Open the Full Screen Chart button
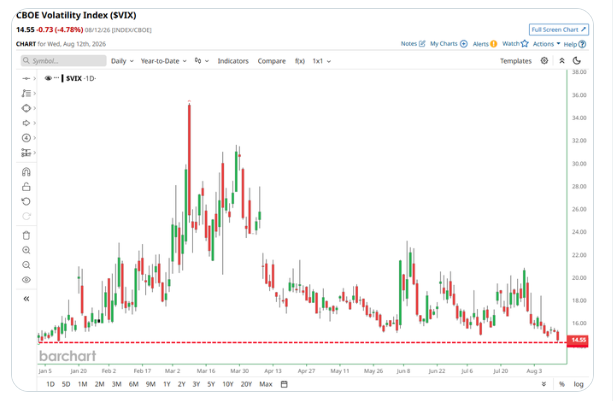Viewport: 616px width, 401px height. 558,30
